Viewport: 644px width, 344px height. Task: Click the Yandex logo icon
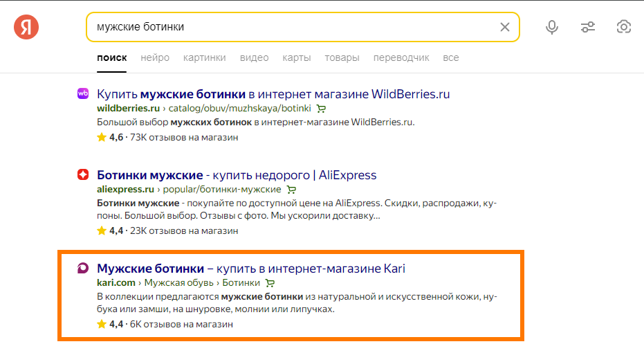click(26, 27)
